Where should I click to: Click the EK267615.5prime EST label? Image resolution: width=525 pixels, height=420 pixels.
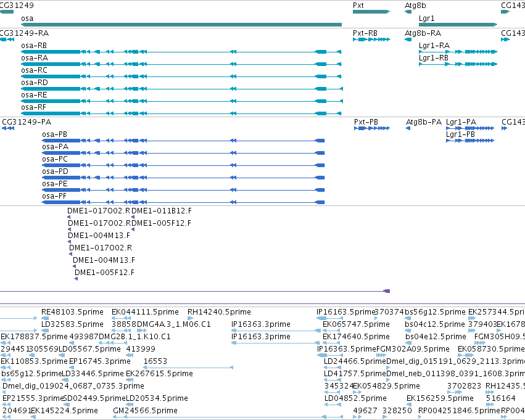[x=159, y=374]
